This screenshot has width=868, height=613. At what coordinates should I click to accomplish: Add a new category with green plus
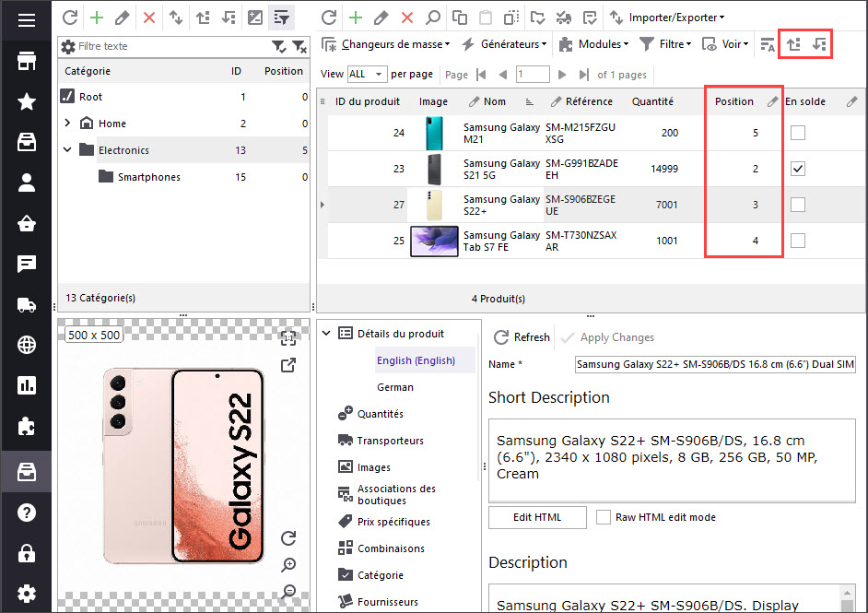tap(97, 18)
